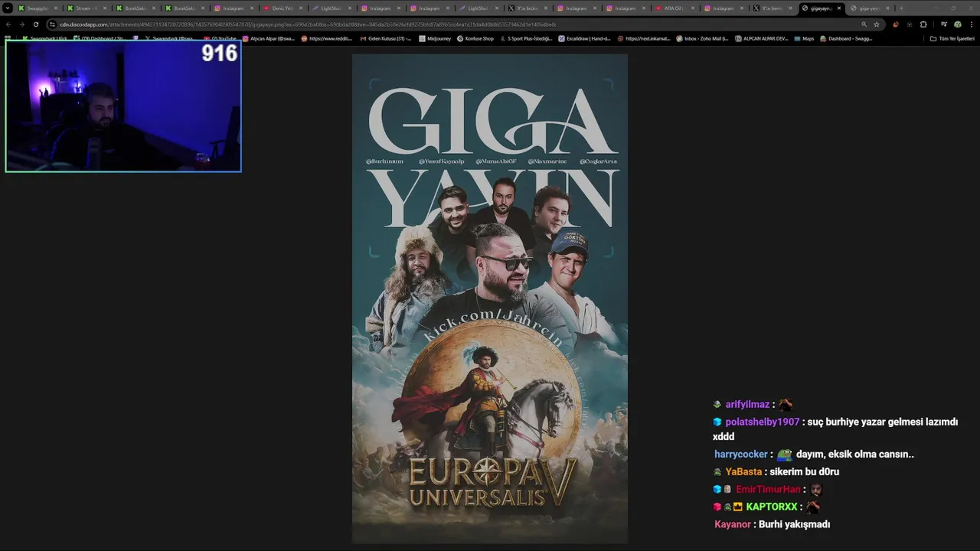Click the emote in harrycocker's message
The image size is (980, 551).
(x=785, y=455)
